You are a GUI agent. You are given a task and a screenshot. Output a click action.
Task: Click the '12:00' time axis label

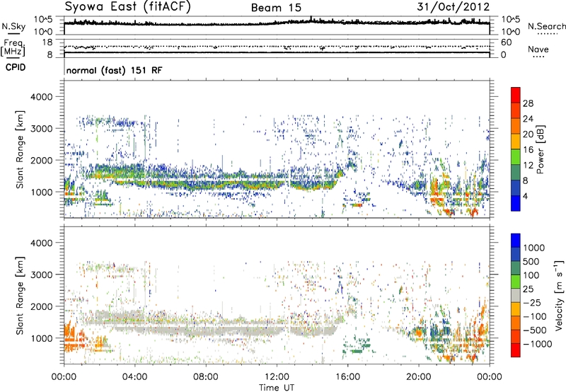277,377
